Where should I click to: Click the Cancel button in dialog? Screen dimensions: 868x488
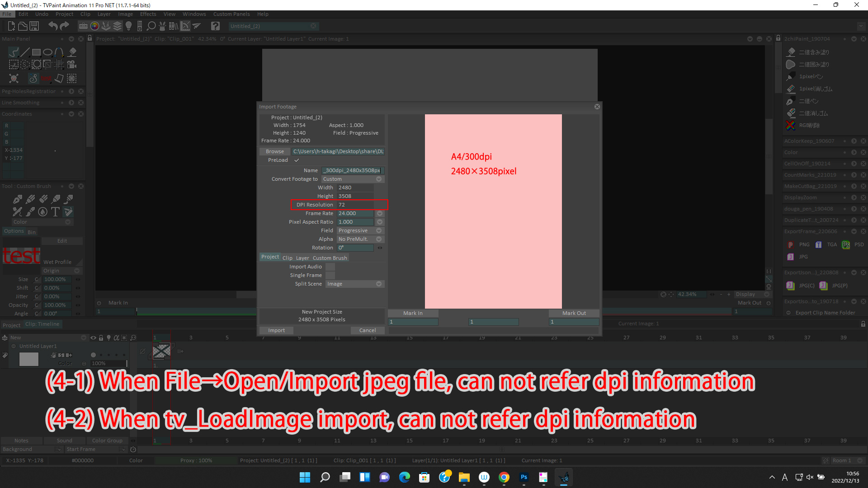(x=368, y=330)
